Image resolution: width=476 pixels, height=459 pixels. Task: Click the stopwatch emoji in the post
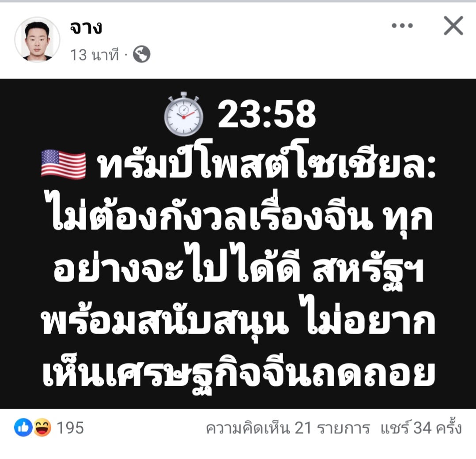coord(184,114)
